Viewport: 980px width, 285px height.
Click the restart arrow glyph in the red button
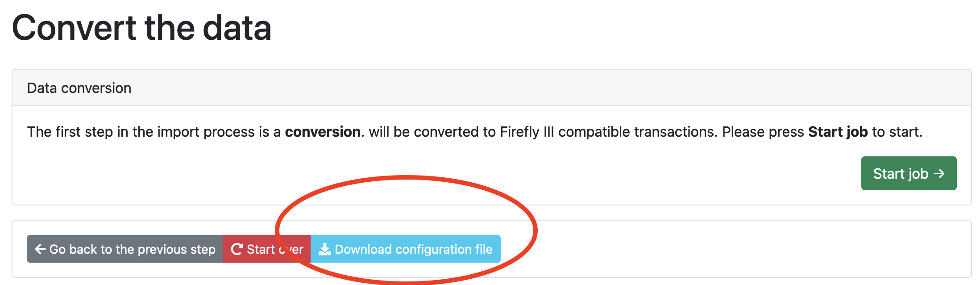237,249
